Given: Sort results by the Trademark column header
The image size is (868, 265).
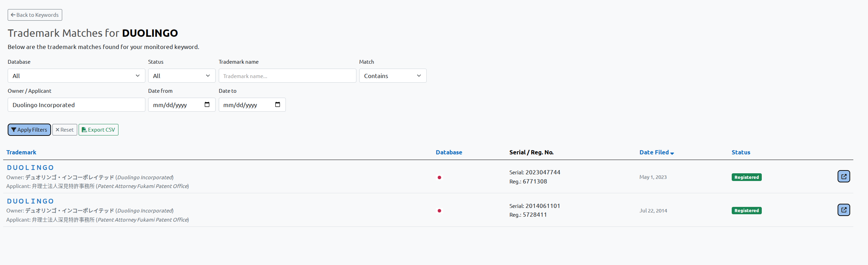Looking at the screenshot, I should pyautogui.click(x=21, y=152).
